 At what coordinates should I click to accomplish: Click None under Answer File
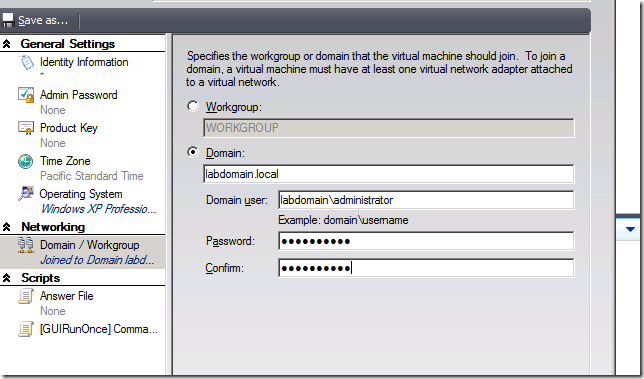click(53, 311)
